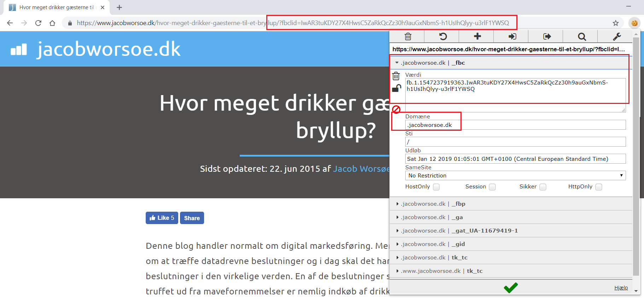Click the Facebook Share button
Viewport: 644px width, 299px height.
pyautogui.click(x=192, y=218)
